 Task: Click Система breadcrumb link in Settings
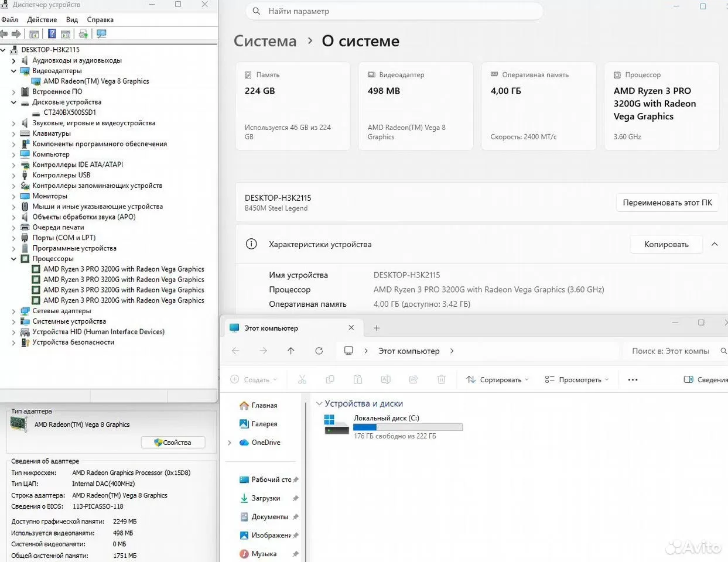click(265, 41)
